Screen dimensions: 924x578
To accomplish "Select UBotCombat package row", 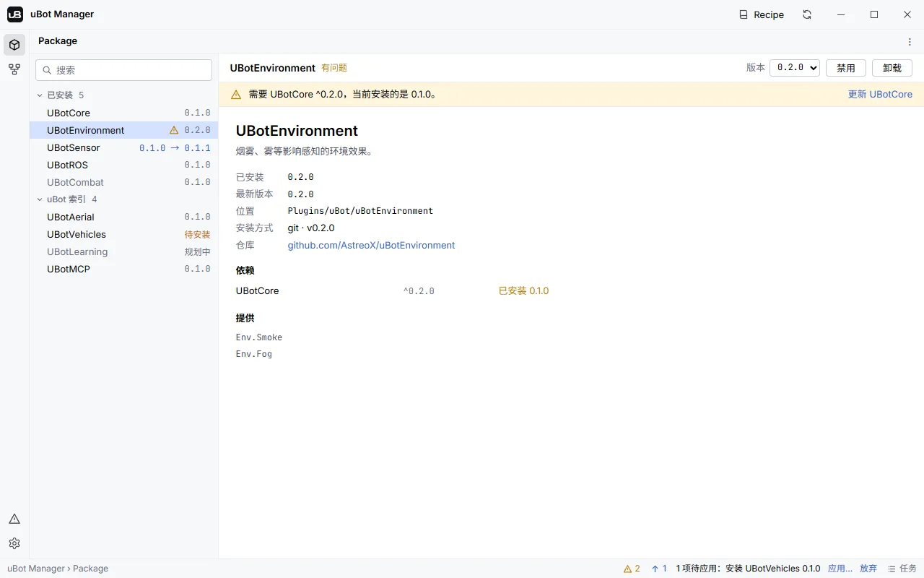I will (123, 183).
